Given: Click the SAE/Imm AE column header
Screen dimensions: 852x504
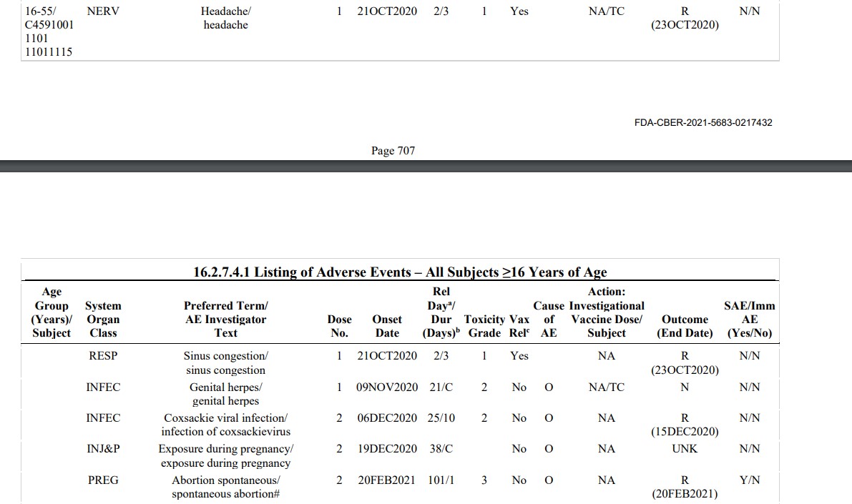Looking at the screenshot, I should pyautogui.click(x=749, y=320).
